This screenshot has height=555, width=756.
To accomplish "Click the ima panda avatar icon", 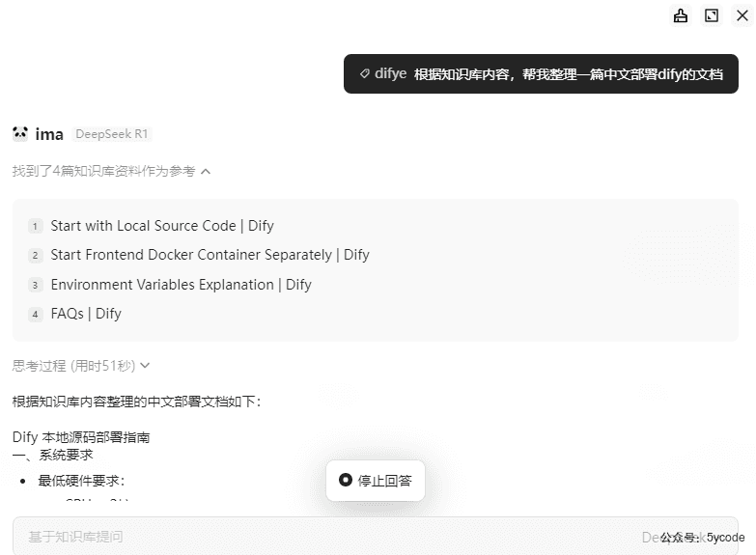I will click(20, 133).
